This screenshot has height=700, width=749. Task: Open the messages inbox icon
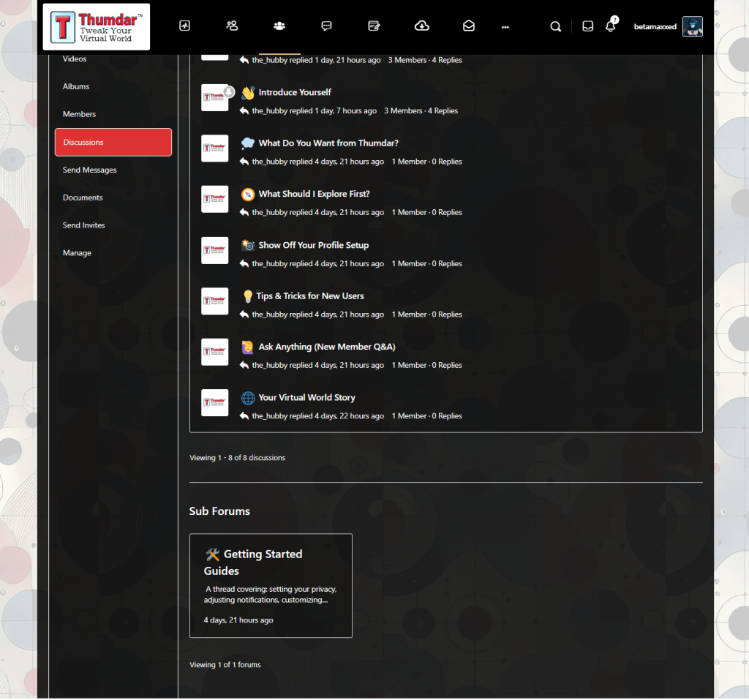[588, 26]
